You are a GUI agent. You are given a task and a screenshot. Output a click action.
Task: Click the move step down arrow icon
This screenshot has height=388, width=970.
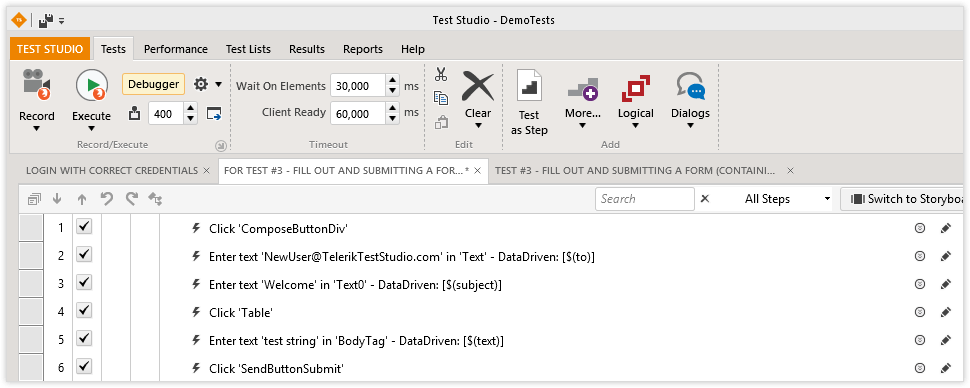[x=58, y=199]
